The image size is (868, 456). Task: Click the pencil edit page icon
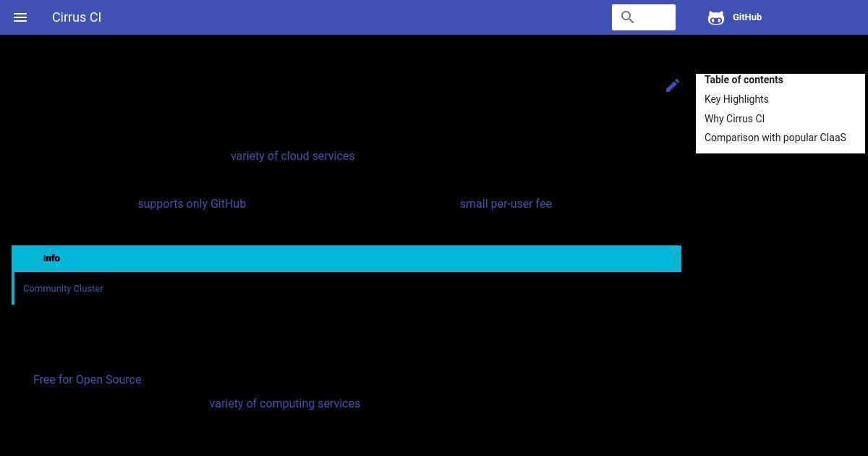pos(673,85)
